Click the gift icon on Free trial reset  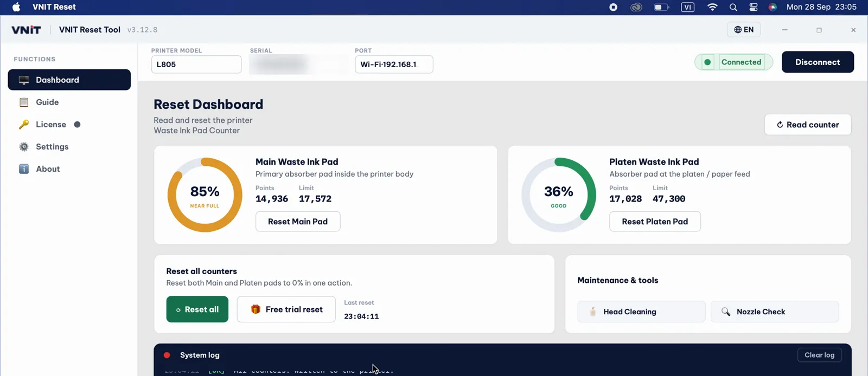click(x=256, y=309)
